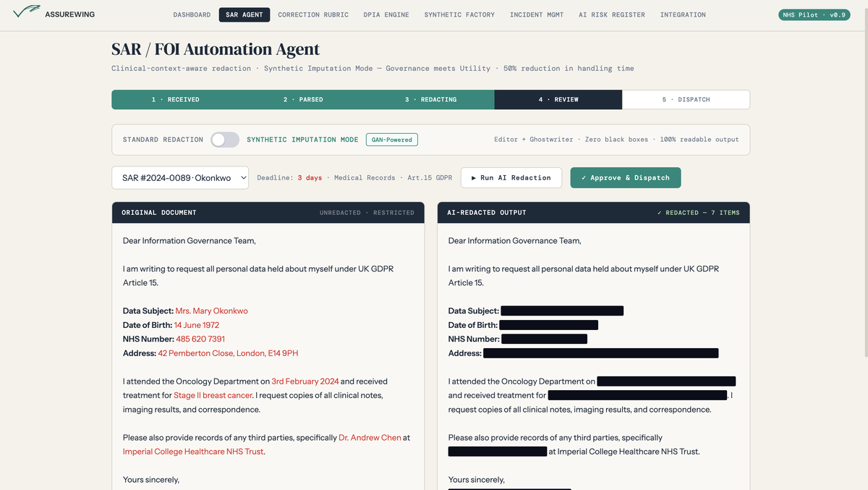Click the redacted Address black box
The image size is (868, 490).
(x=600, y=353)
